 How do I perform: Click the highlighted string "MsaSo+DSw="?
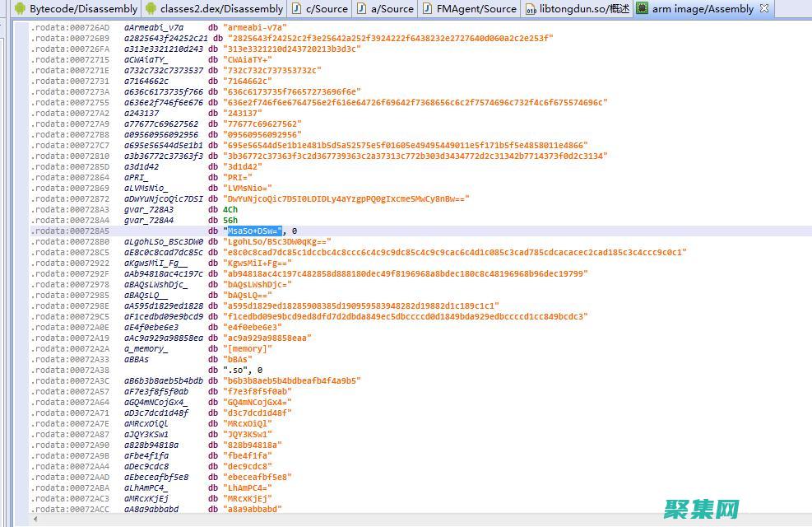254,231
